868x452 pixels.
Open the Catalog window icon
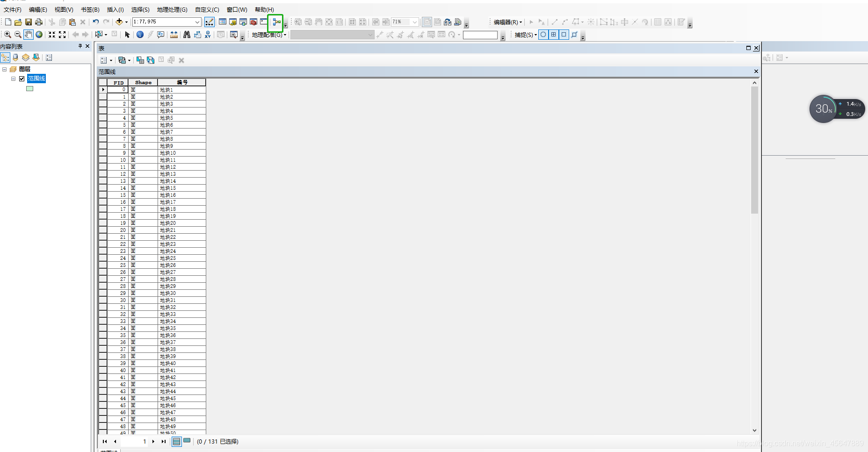click(x=233, y=22)
